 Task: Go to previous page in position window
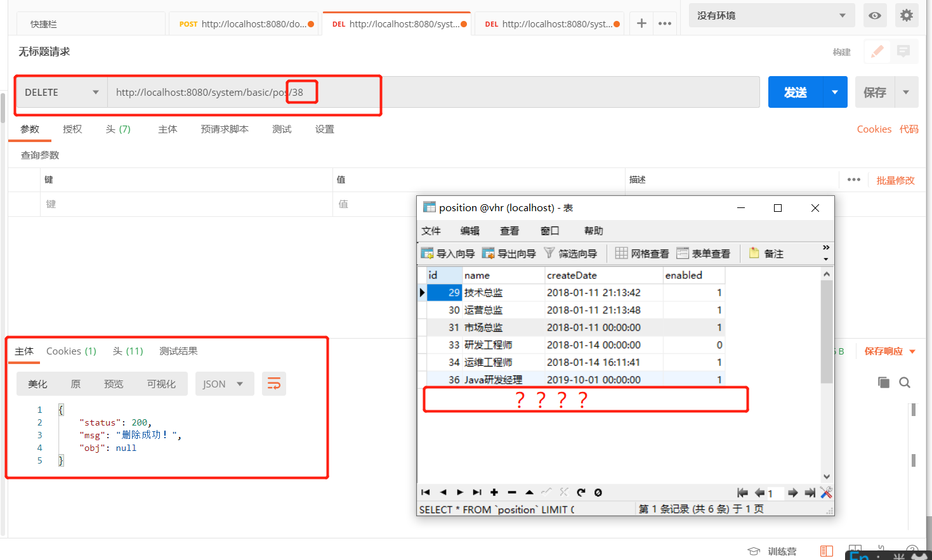(759, 493)
